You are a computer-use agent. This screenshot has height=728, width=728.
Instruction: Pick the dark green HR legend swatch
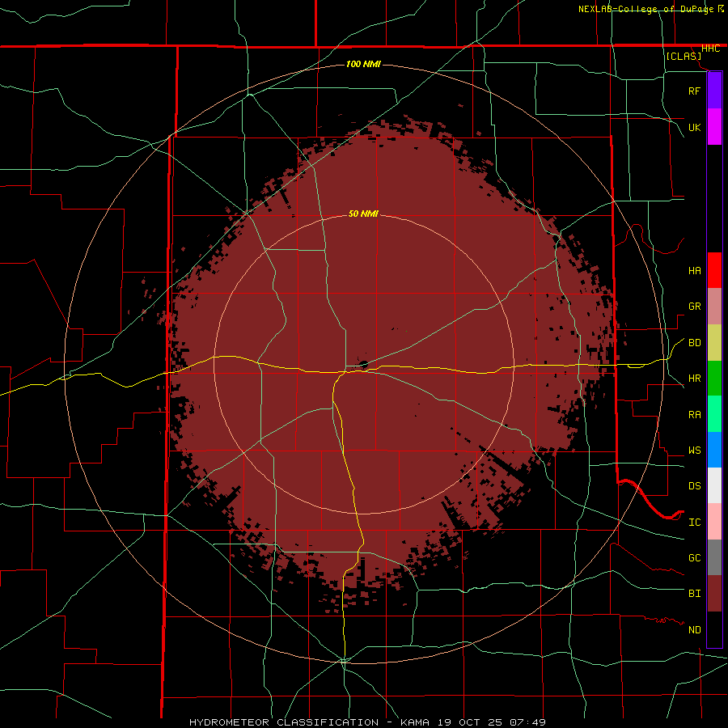714,379
